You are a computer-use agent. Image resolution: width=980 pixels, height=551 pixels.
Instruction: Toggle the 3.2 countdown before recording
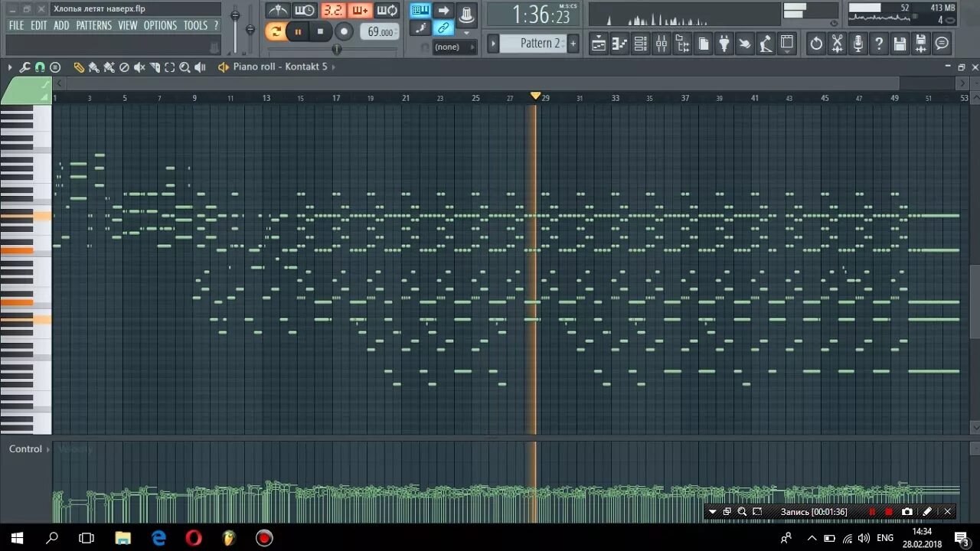[334, 10]
